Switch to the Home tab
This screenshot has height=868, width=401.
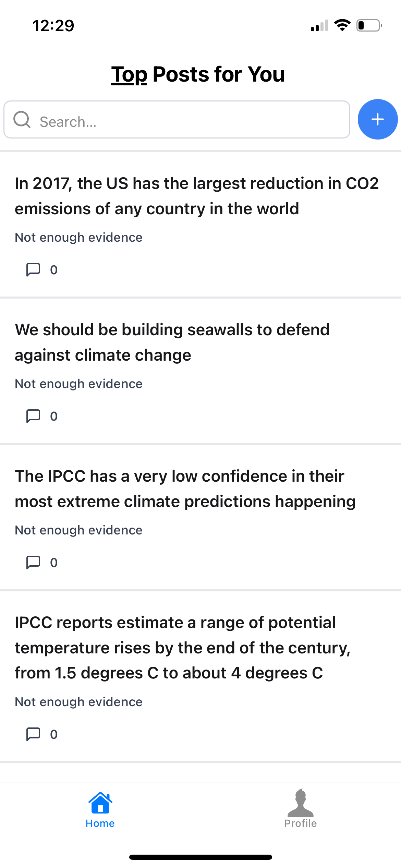pos(100,809)
